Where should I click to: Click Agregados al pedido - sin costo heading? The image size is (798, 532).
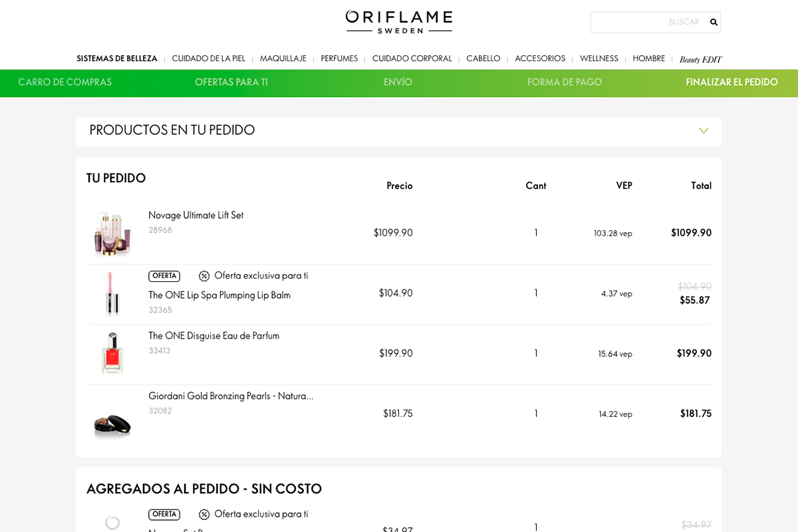click(204, 489)
